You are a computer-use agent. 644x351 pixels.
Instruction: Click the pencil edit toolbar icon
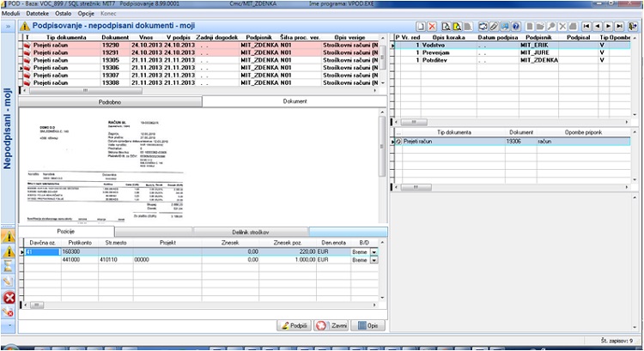pos(494,27)
